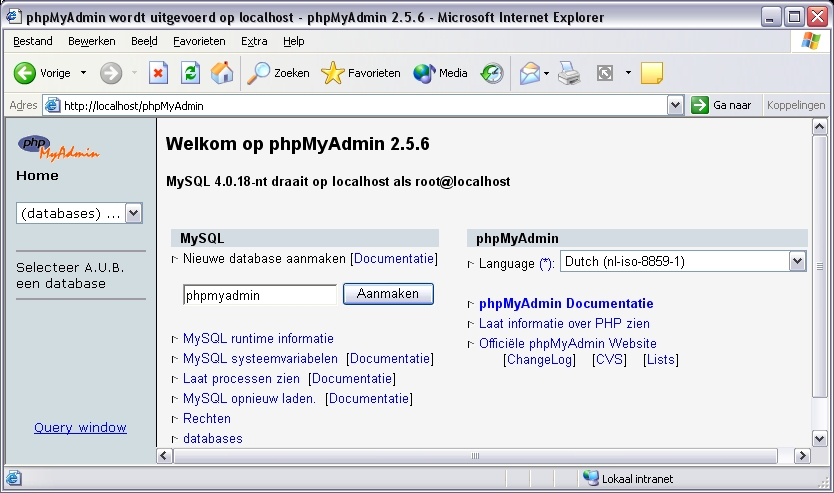The width and height of the screenshot is (834, 493).
Task: Open Documentatie link beside systeemvariabelen
Action: (x=389, y=358)
